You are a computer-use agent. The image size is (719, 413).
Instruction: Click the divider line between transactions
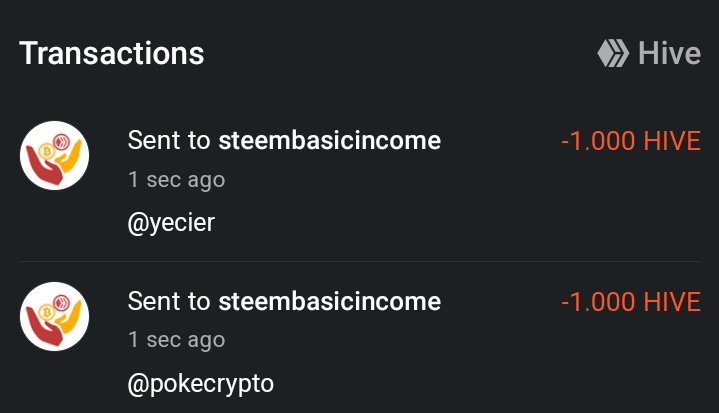coord(360,261)
